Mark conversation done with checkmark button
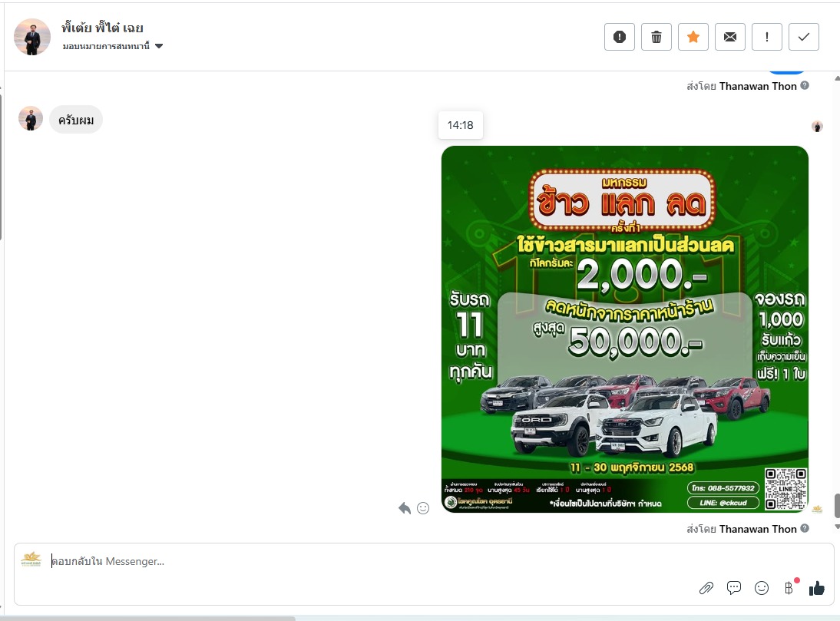Image resolution: width=840 pixels, height=621 pixels. (x=804, y=37)
